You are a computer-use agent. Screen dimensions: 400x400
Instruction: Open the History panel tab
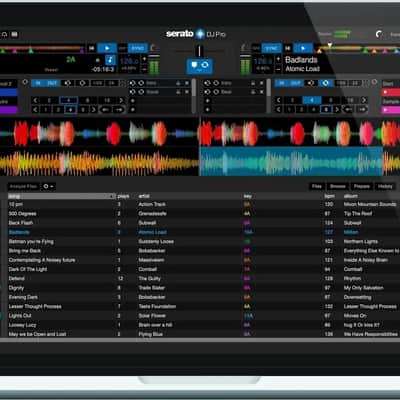point(385,186)
